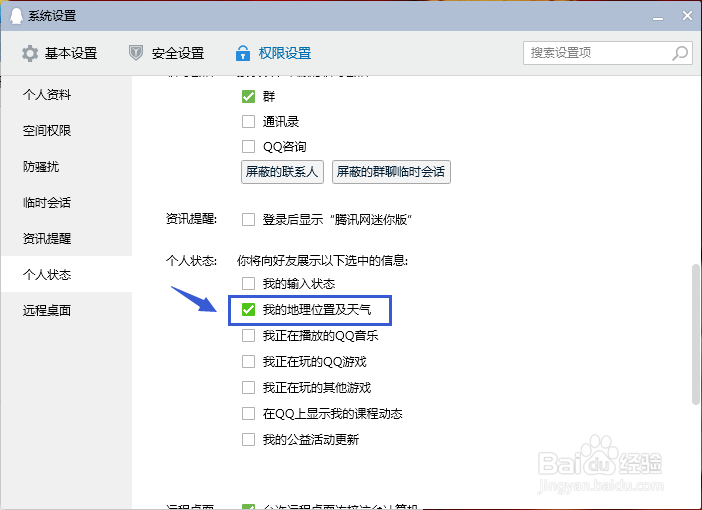Enable 我正在播放的QQ音乐 checkbox
Viewport: 702px width, 510px height.
point(248,335)
